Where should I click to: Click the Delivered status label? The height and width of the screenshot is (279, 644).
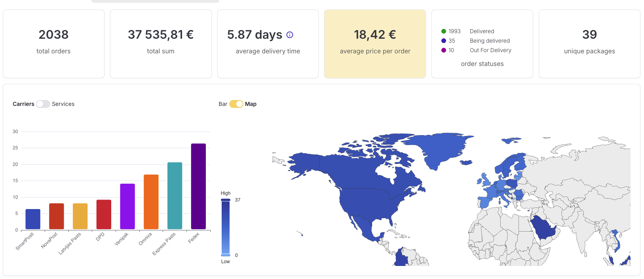(482, 31)
